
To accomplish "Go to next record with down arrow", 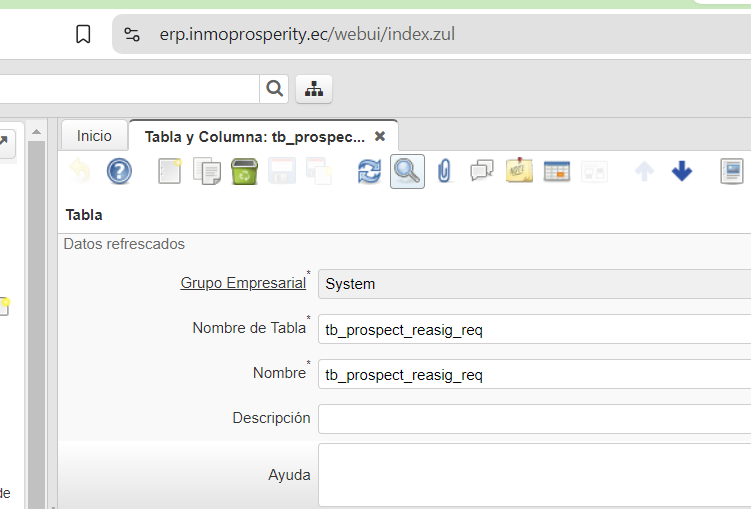I will coord(682,171).
